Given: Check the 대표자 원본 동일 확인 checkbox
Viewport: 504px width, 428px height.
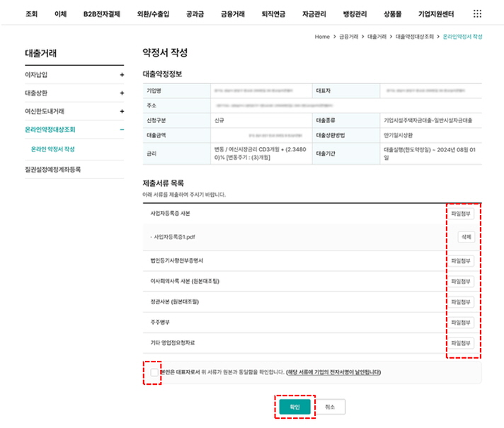Looking at the screenshot, I should 155,371.
